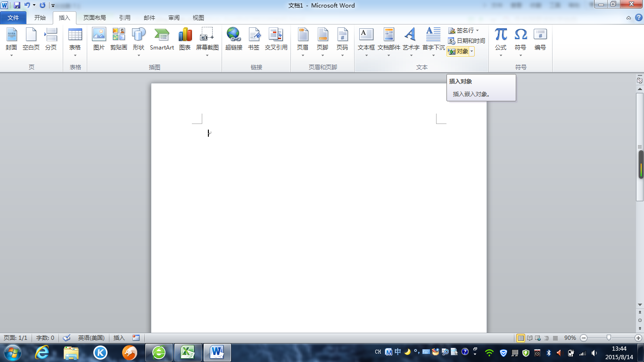
Task: Open the file explorer folder in taskbar
Action: point(71,352)
